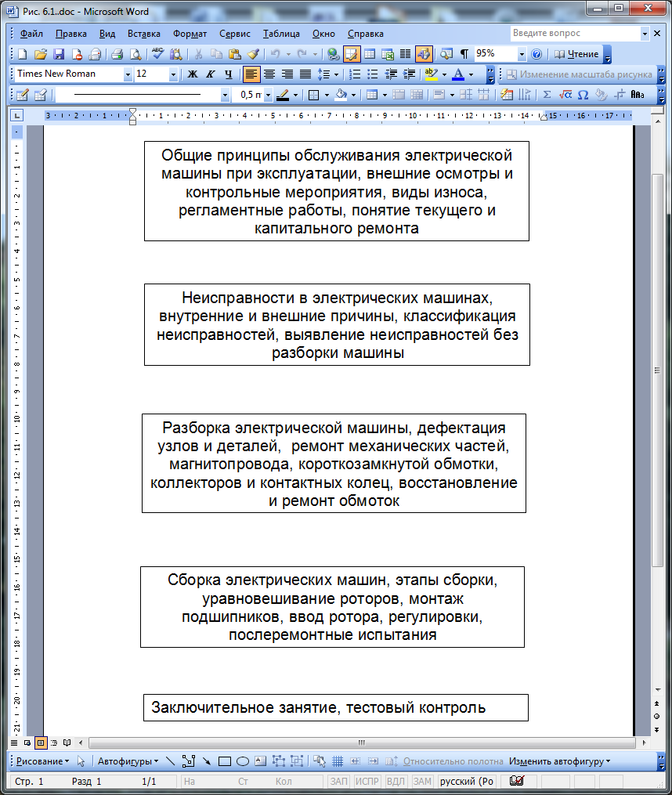Image resolution: width=672 pixels, height=795 pixels.
Task: Click the Insert Table icon
Action: [370, 54]
